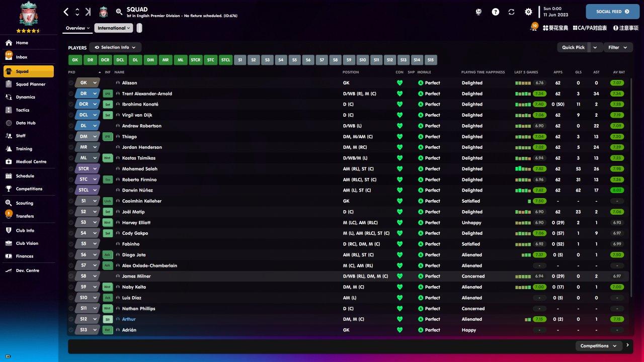Open the help question mark icon
644x362 pixels.
[x=496, y=12]
